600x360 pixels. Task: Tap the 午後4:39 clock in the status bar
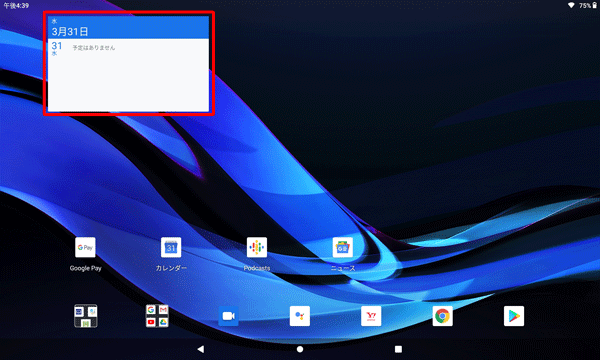click(x=16, y=5)
